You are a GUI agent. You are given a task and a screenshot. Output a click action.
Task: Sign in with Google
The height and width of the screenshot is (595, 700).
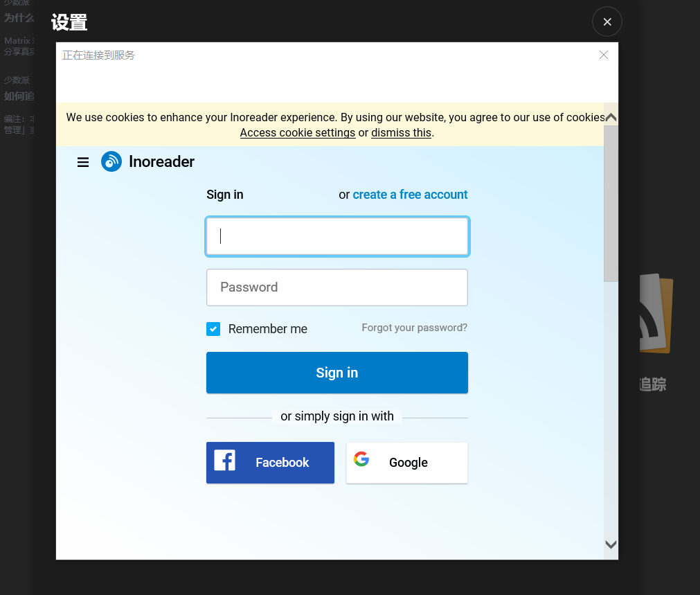pyautogui.click(x=406, y=463)
